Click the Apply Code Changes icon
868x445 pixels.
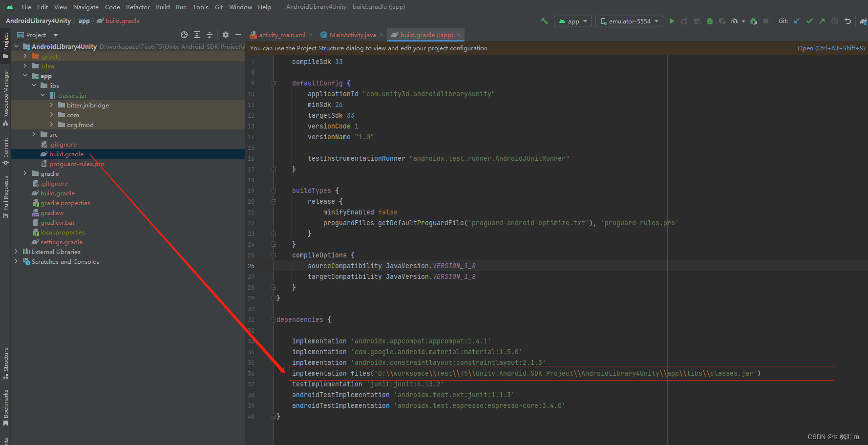(x=697, y=21)
